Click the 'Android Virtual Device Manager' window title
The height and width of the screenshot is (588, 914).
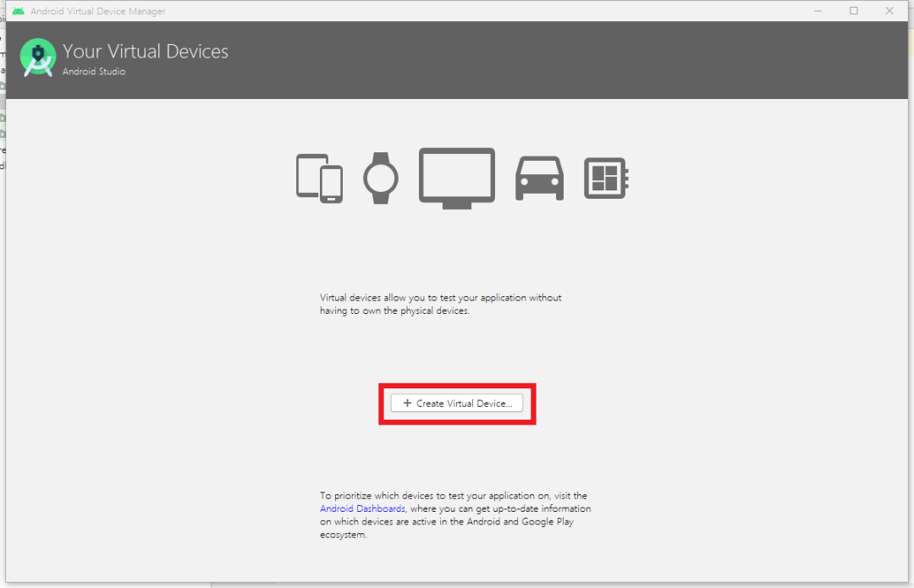tap(98, 11)
